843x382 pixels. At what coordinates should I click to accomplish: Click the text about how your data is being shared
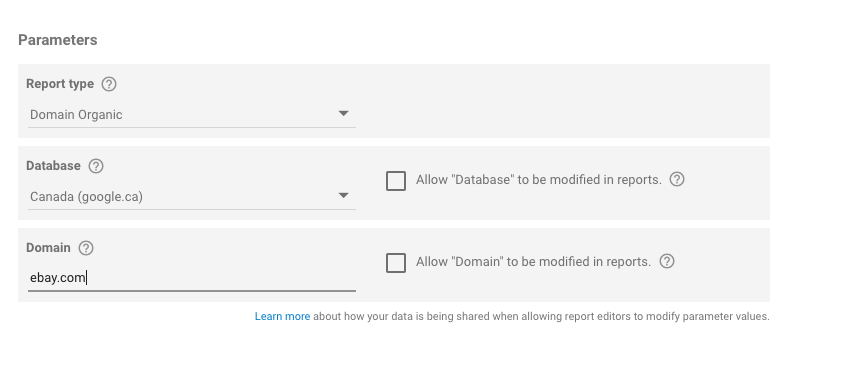click(541, 316)
